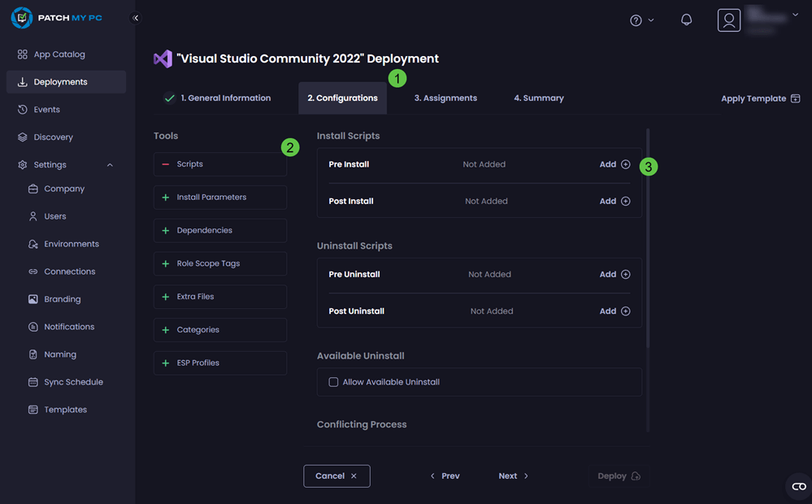
Task: Select the 2. Configurations tab
Action: click(342, 98)
